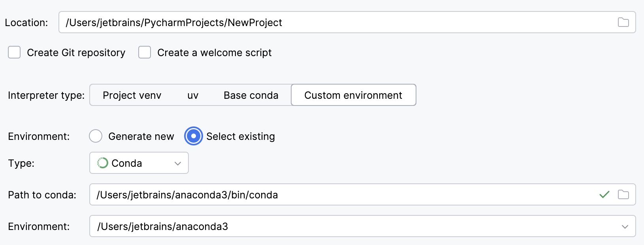The width and height of the screenshot is (644, 245).
Task: Select the Generate new radio button
Action: click(96, 136)
